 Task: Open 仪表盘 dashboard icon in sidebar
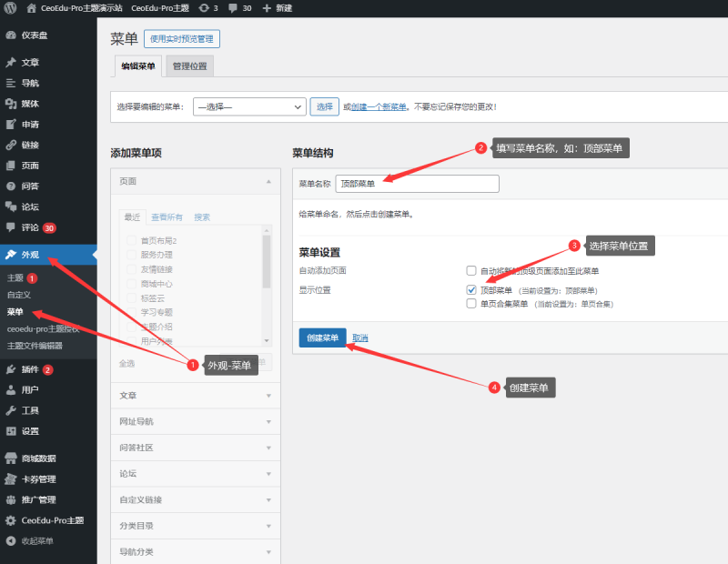(x=11, y=35)
